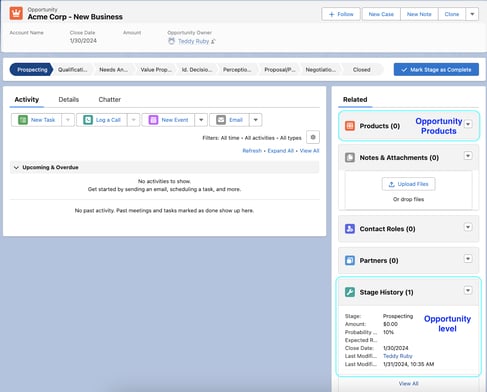Open the New Event dropdown arrow

201,120
